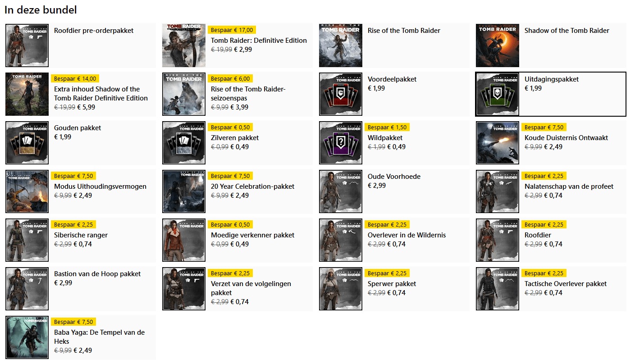Click Overlever in de Wildernis title

coord(407,235)
